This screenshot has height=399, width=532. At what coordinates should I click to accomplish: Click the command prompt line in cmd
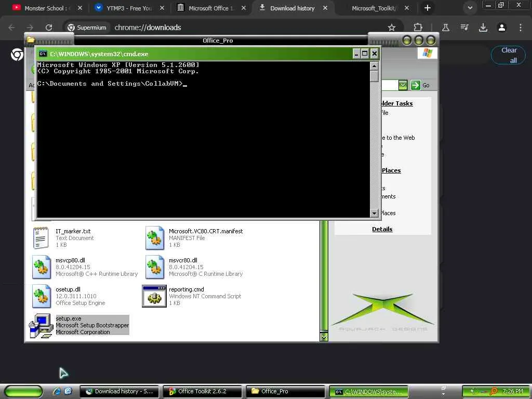(x=112, y=84)
